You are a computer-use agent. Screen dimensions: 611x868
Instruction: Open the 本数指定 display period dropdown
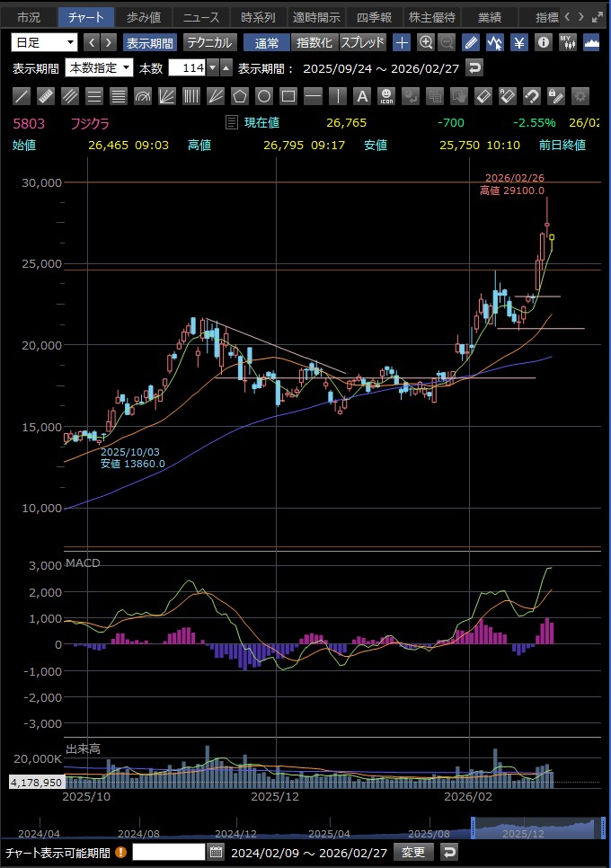click(x=100, y=68)
